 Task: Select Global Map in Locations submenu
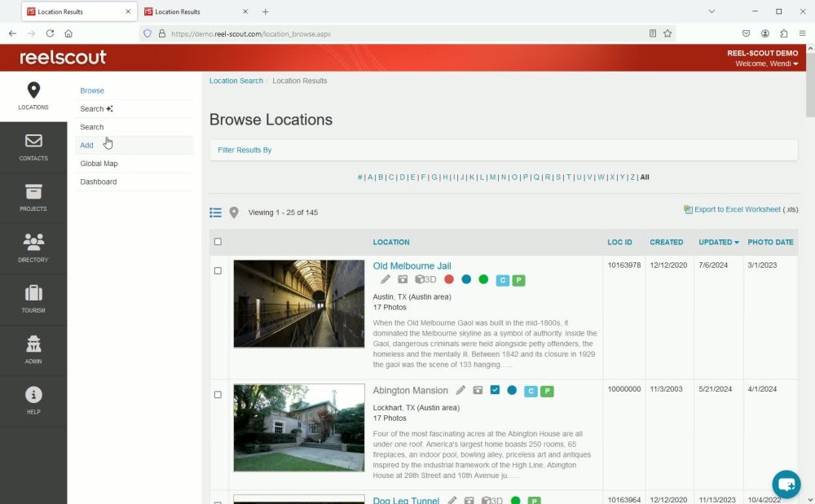coord(99,164)
